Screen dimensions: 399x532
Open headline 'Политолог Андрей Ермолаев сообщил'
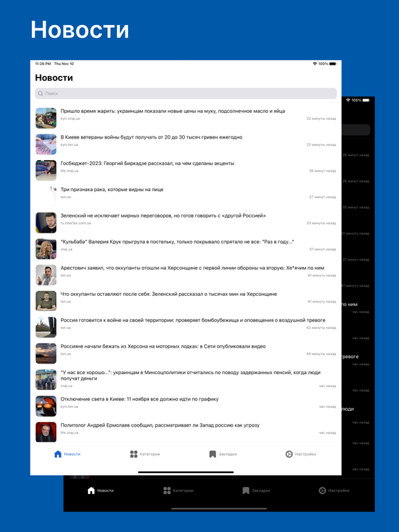pyautogui.click(x=160, y=425)
